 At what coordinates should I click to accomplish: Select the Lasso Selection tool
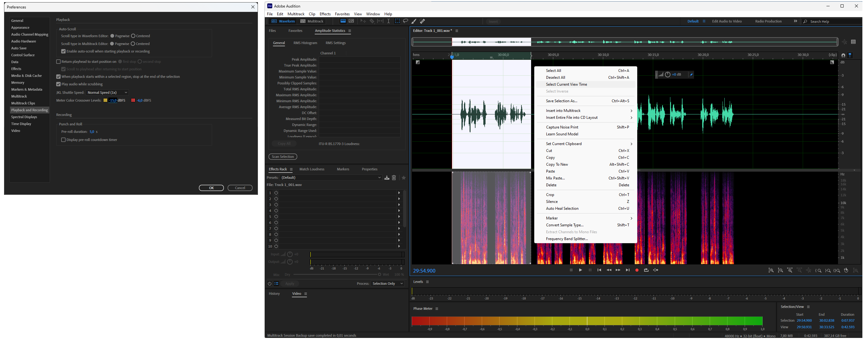(x=406, y=21)
